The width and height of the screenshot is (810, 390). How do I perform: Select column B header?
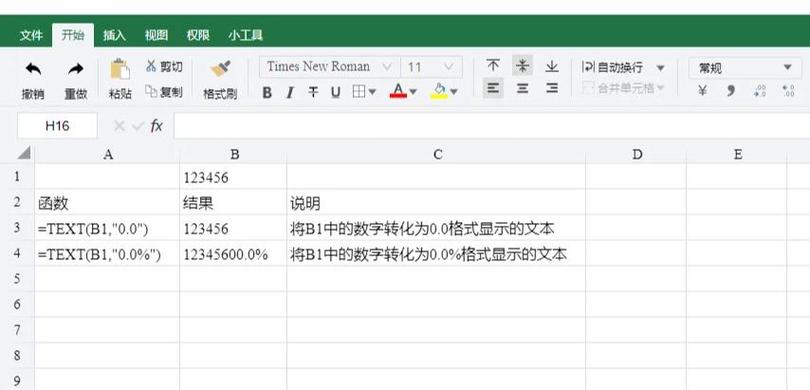pyautogui.click(x=233, y=154)
